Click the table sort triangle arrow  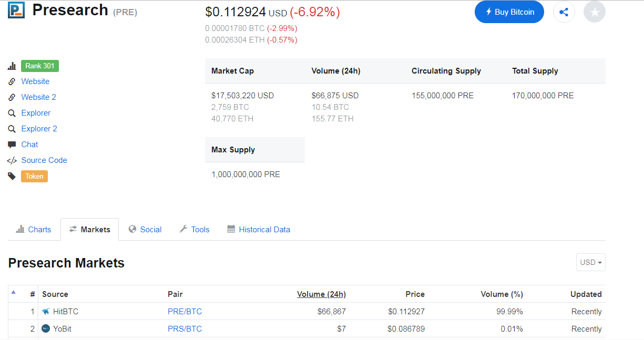point(14,292)
